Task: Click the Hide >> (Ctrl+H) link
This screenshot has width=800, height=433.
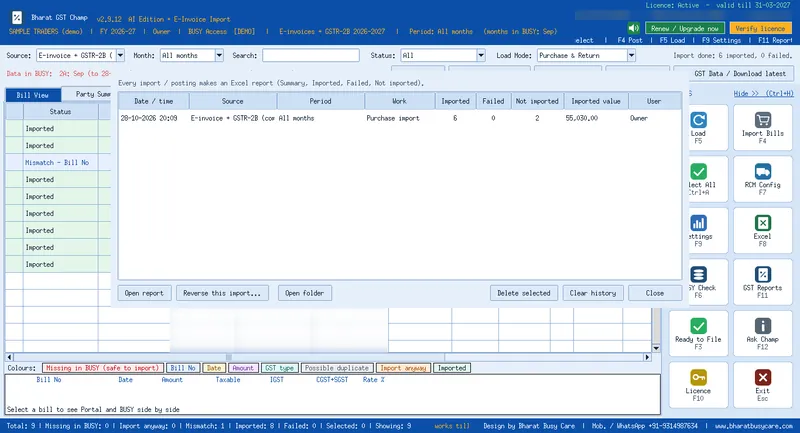Action: (763, 93)
